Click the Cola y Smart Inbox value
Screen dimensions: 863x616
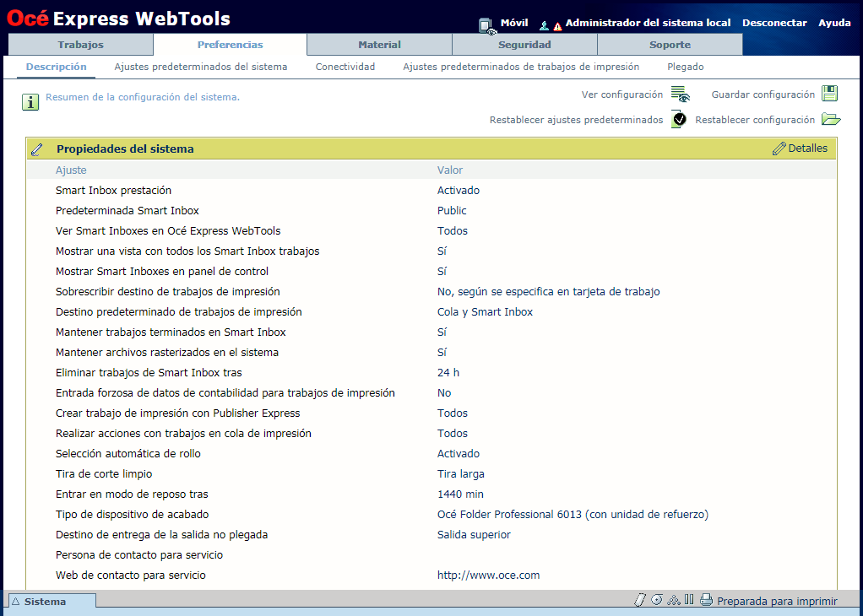[485, 312]
